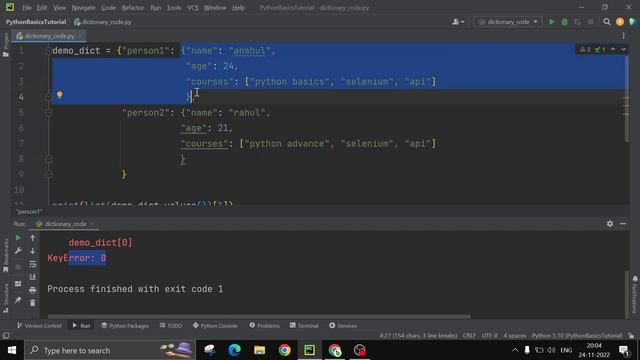The height and width of the screenshot is (360, 640).
Task: Open the editor tab options three-dot menu
Action: tap(623, 36)
